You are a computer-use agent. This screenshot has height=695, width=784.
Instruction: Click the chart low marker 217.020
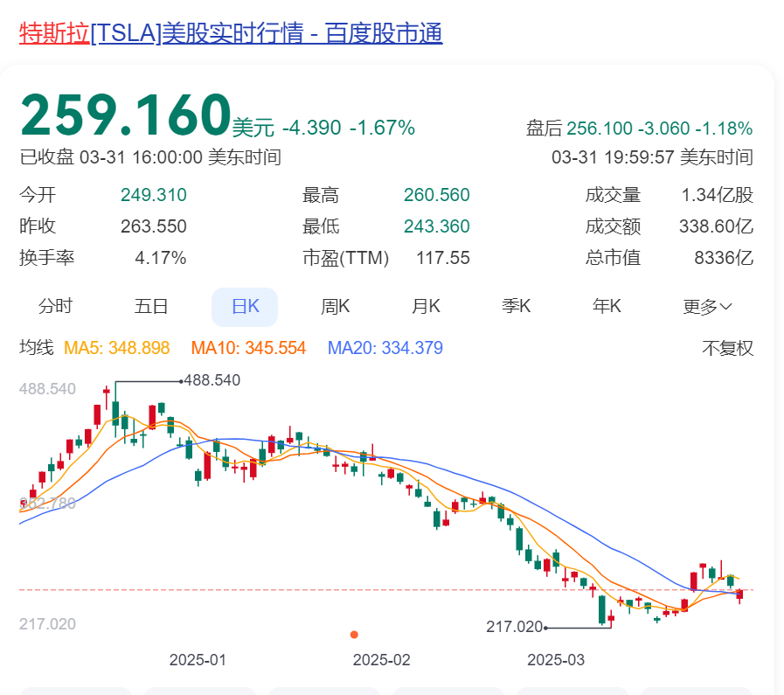tap(515, 627)
